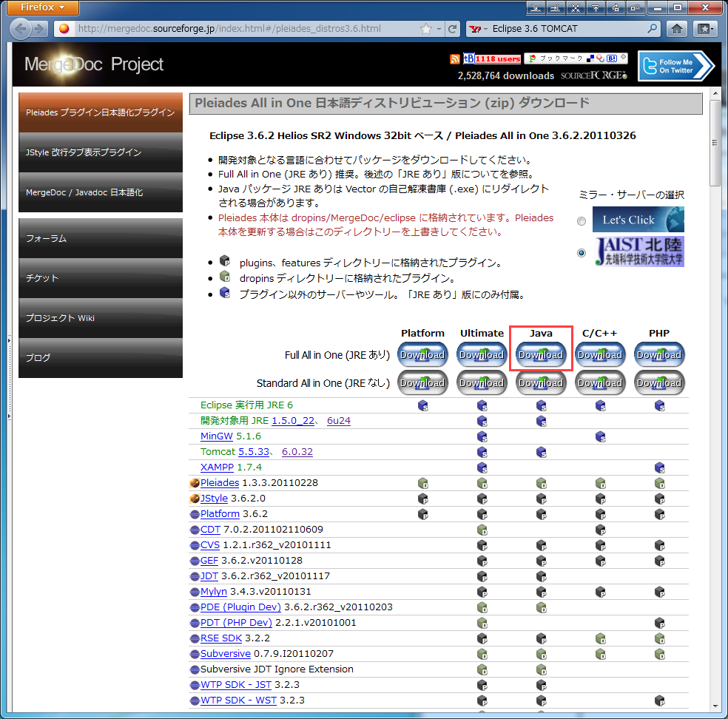Go to browser home page
The height and width of the screenshot is (719, 728).
677,29
